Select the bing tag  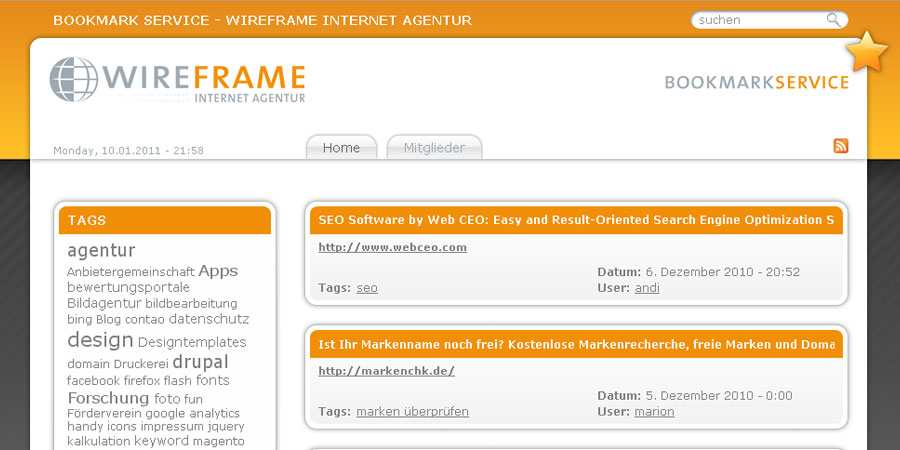coord(80,319)
